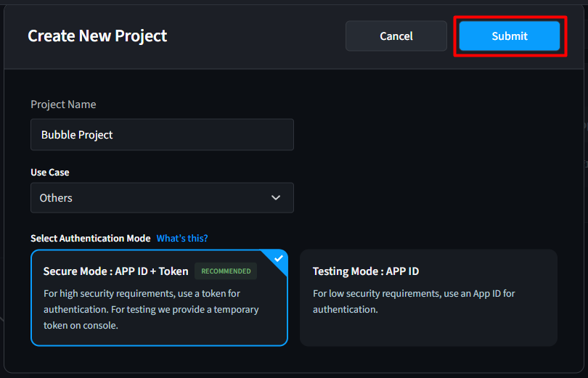Viewport: 588px width, 378px height.
Task: Click the "Secure Mode : APP ID + Token" heading
Action: pyautogui.click(x=116, y=271)
